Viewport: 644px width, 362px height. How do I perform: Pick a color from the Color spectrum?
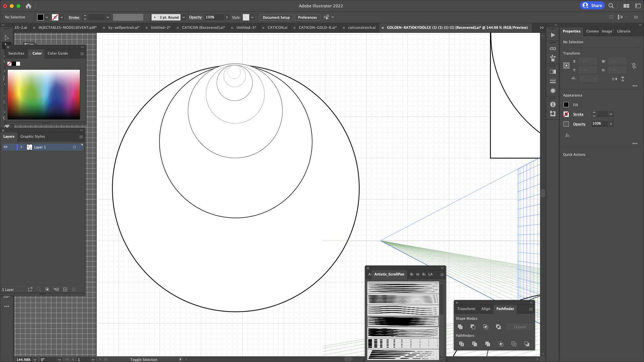[44, 95]
